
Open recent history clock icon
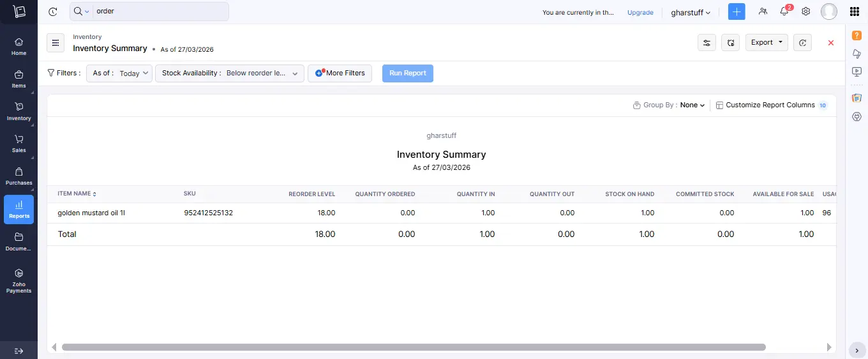[x=53, y=11]
